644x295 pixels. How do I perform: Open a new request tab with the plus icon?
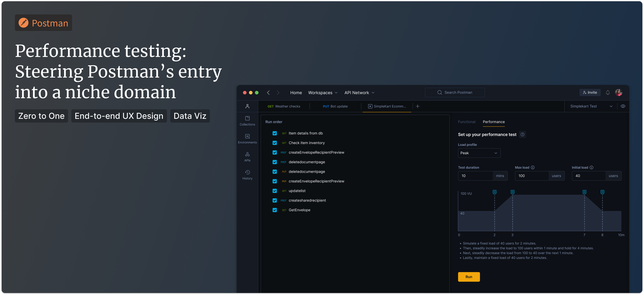coord(417,106)
